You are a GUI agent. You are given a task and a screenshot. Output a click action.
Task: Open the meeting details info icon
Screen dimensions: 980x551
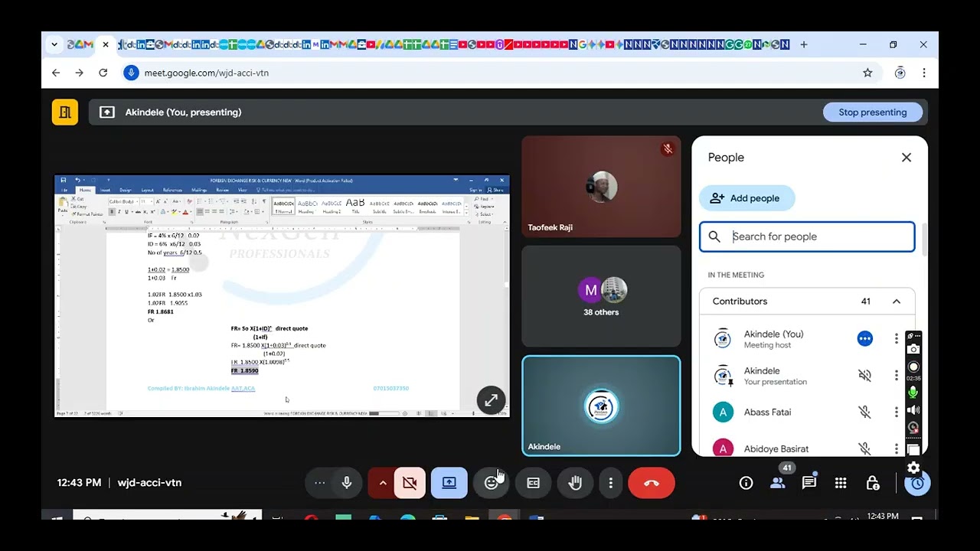point(746,483)
